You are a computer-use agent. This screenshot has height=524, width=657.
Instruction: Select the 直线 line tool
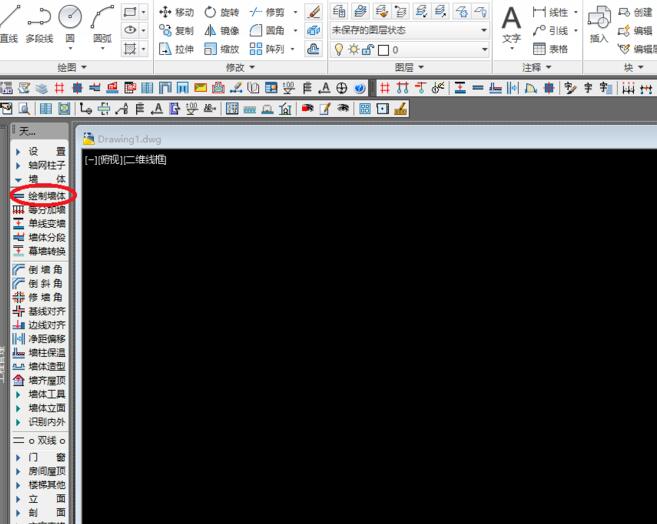click(9, 23)
